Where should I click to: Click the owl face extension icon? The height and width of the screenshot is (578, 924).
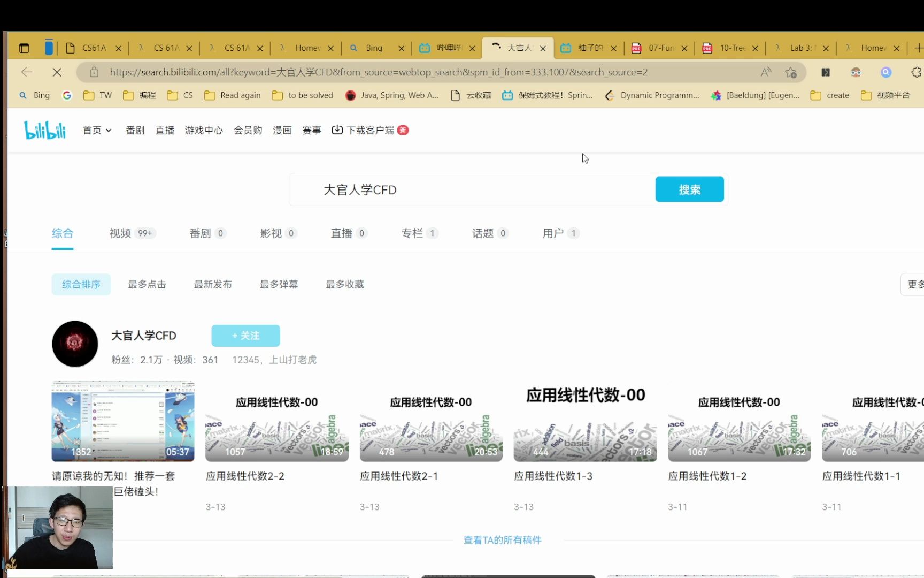click(856, 72)
